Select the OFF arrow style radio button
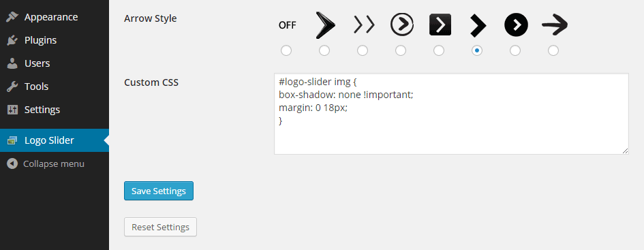 (286, 50)
